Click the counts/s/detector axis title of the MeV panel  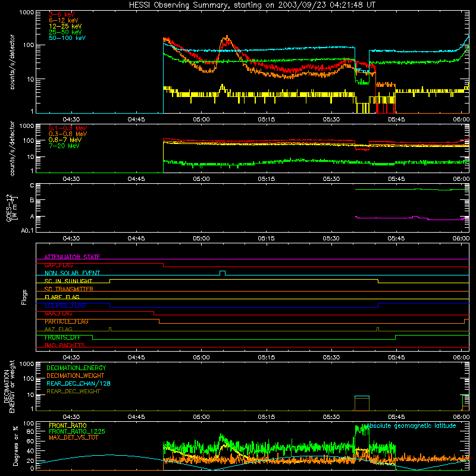(x=12, y=148)
